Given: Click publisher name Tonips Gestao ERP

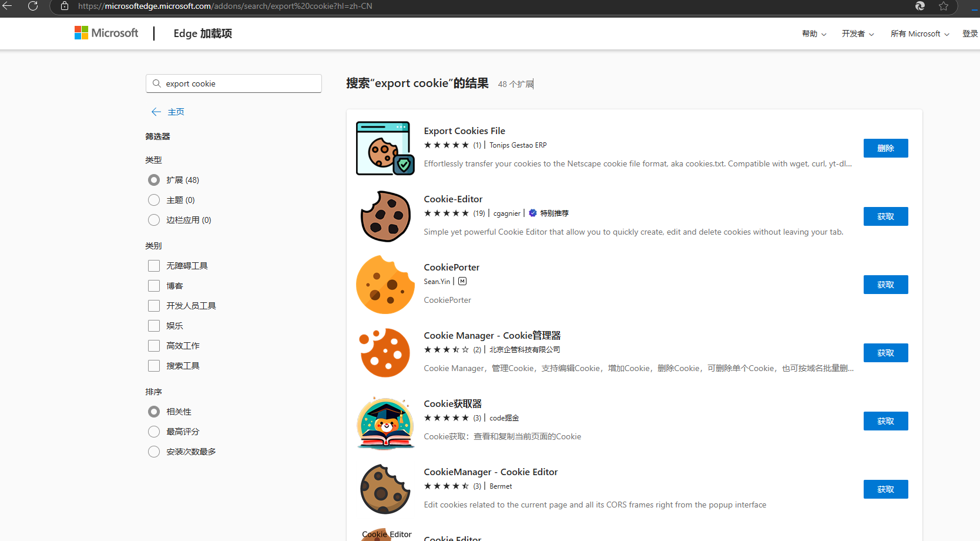Looking at the screenshot, I should pos(518,145).
